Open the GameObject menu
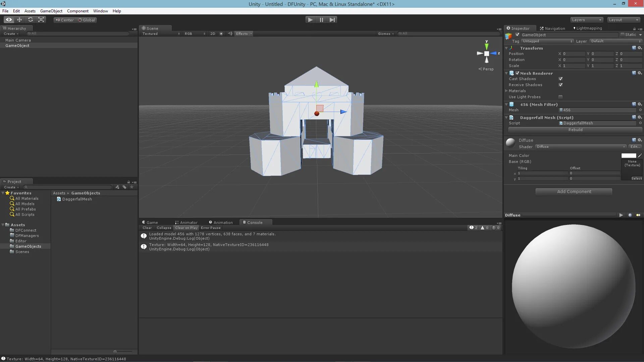 [51, 11]
